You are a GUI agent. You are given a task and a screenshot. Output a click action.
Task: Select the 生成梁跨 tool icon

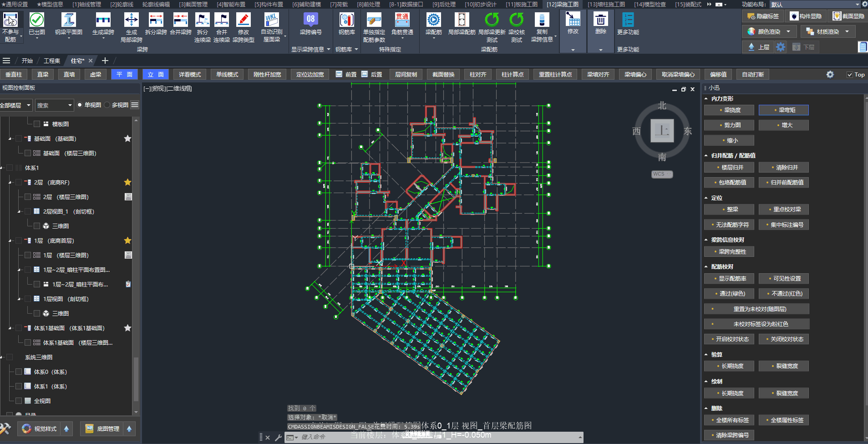103,20
